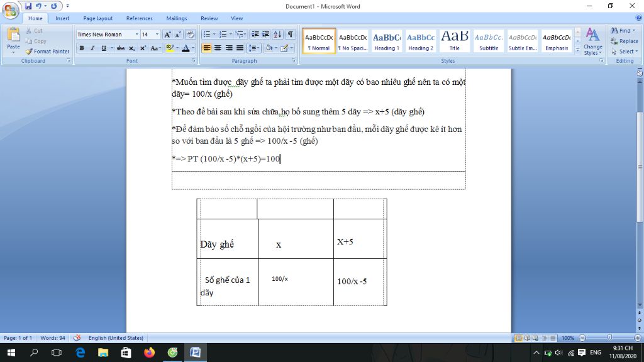Justify the paragraph text
Screen dimensions: 644x362
click(x=240, y=48)
